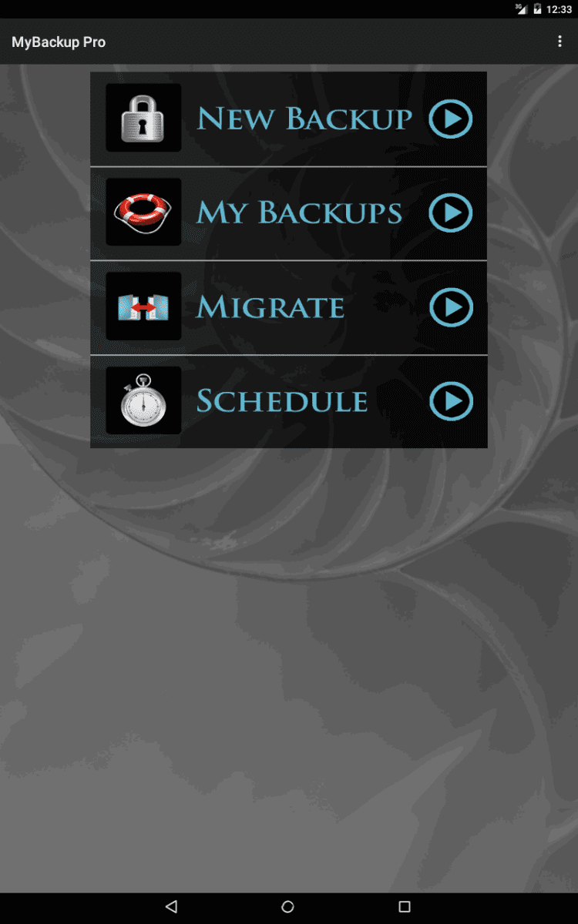This screenshot has width=578, height=924.
Task: Choose the Schedule text label
Action: [282, 401]
